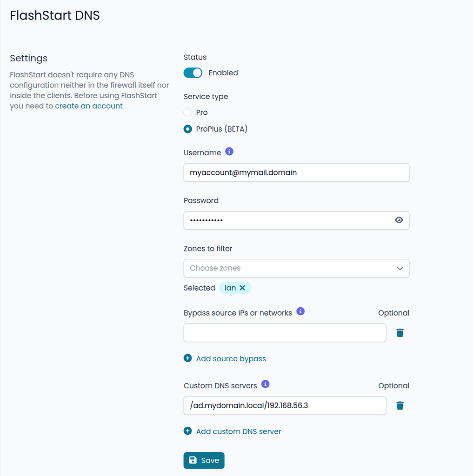Save the FlashStart DNS settings
473x476 pixels.
point(204,460)
